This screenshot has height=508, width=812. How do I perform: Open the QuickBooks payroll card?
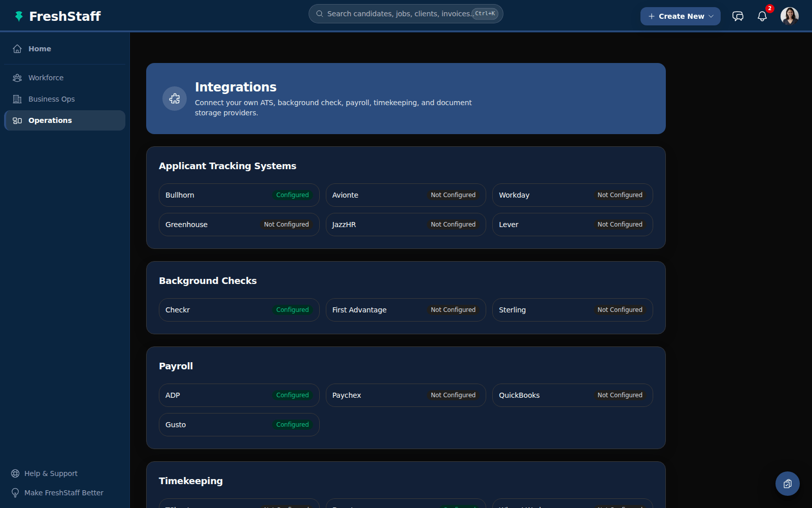pyautogui.click(x=572, y=395)
